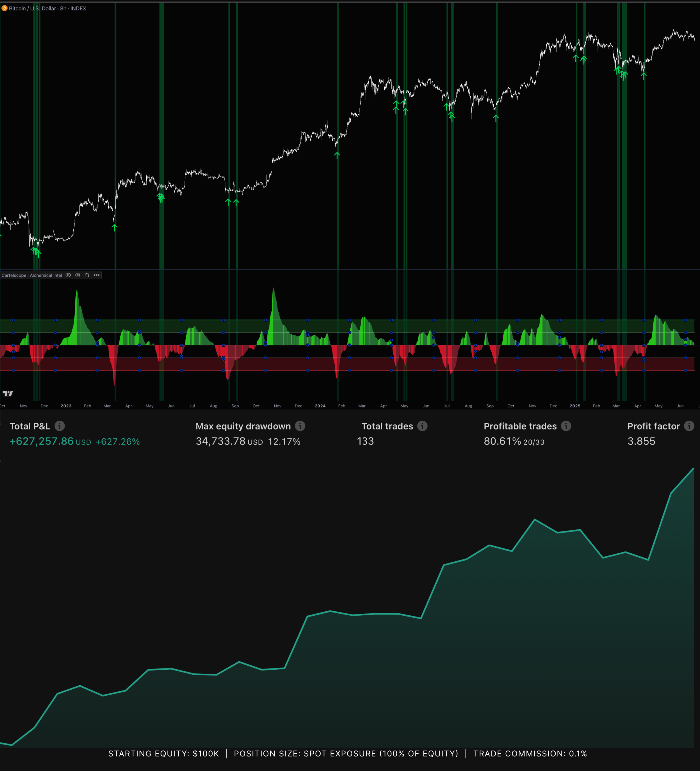
Task: Click the info icon beside Max equity drawdown
Action: click(300, 426)
